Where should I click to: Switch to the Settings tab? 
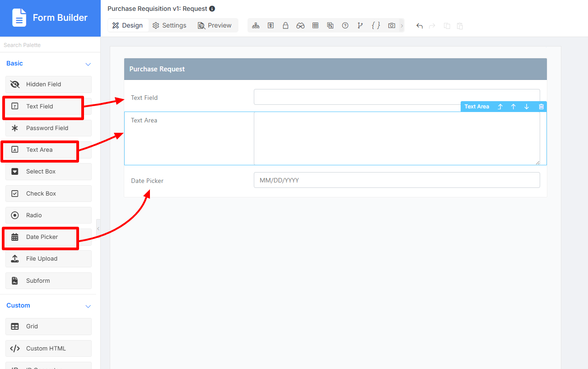(169, 25)
